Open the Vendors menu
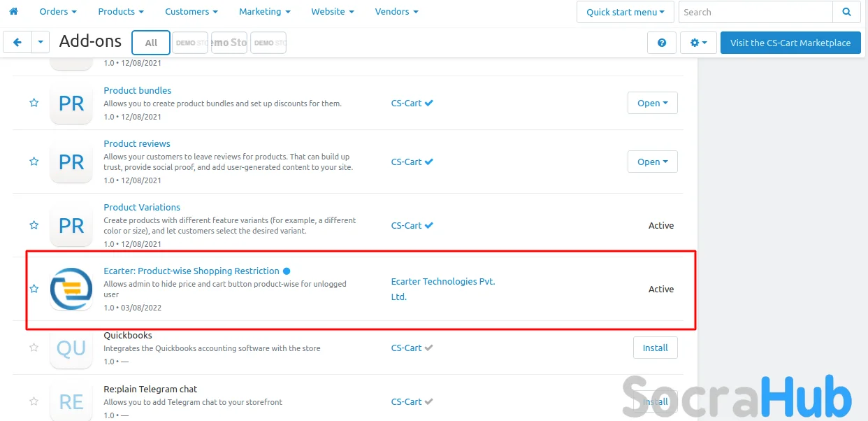Image resolution: width=868 pixels, height=421 pixels. click(396, 12)
